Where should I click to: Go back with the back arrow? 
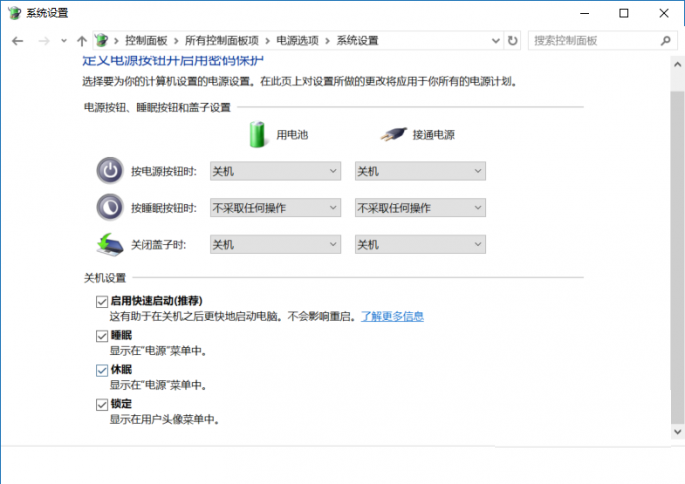point(17,41)
